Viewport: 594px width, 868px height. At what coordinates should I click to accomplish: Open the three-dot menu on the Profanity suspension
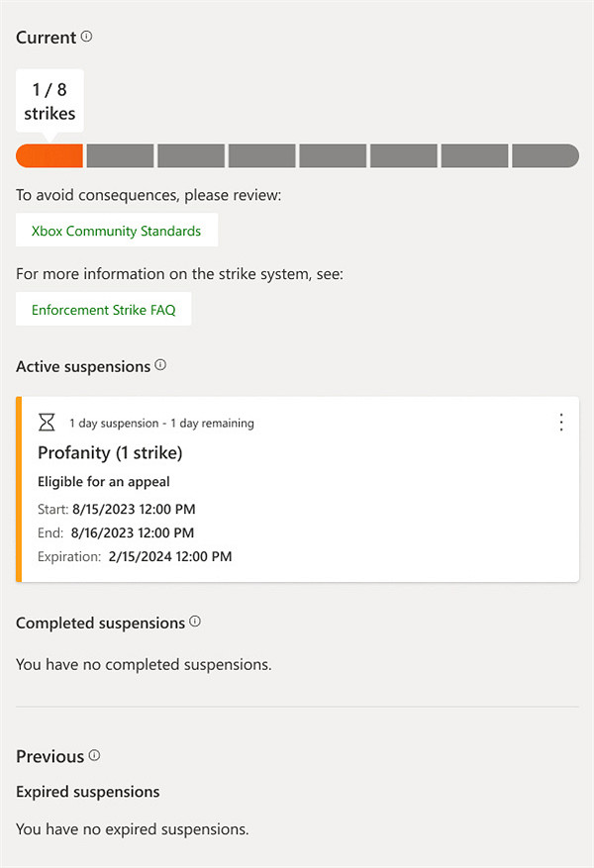coord(561,422)
